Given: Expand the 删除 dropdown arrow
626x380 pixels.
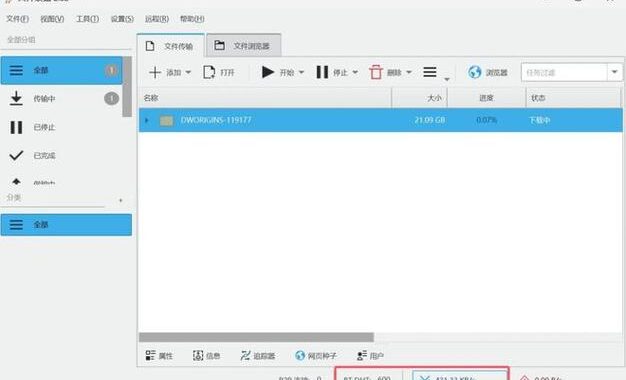Looking at the screenshot, I should pos(409,73).
